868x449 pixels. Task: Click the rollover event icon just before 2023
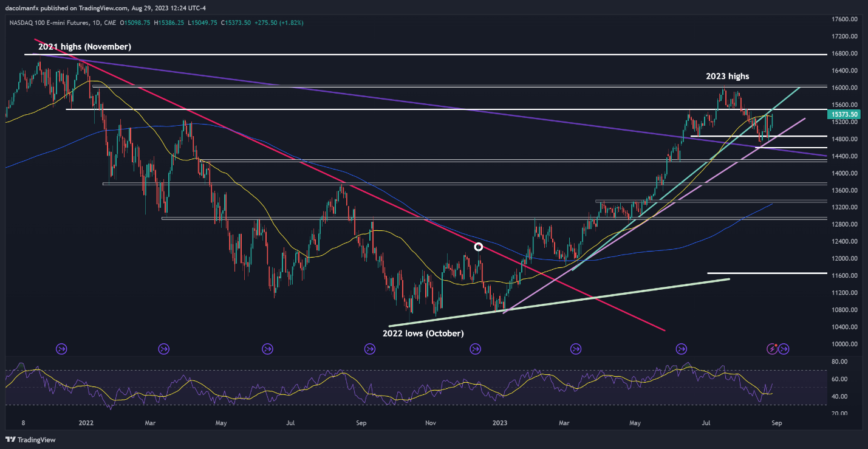pos(475,349)
